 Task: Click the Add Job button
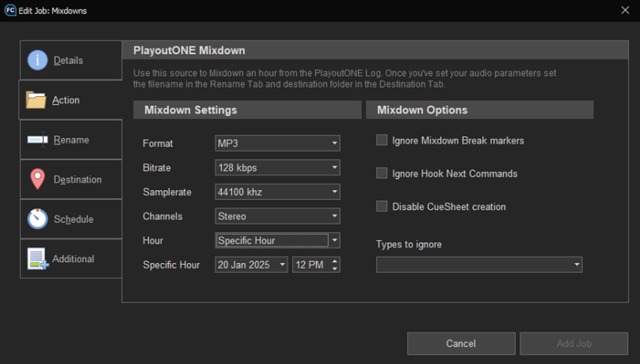574,343
